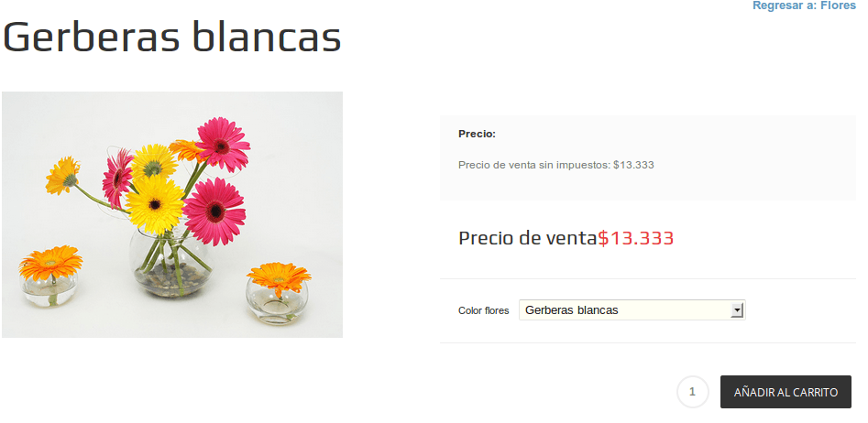Focus the quantity field showing 1
The height and width of the screenshot is (423, 868).
point(693,392)
